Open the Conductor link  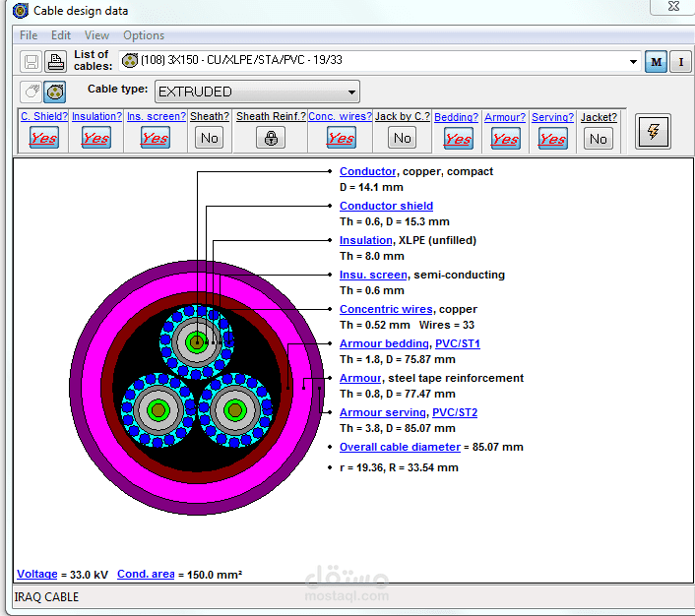click(x=367, y=171)
